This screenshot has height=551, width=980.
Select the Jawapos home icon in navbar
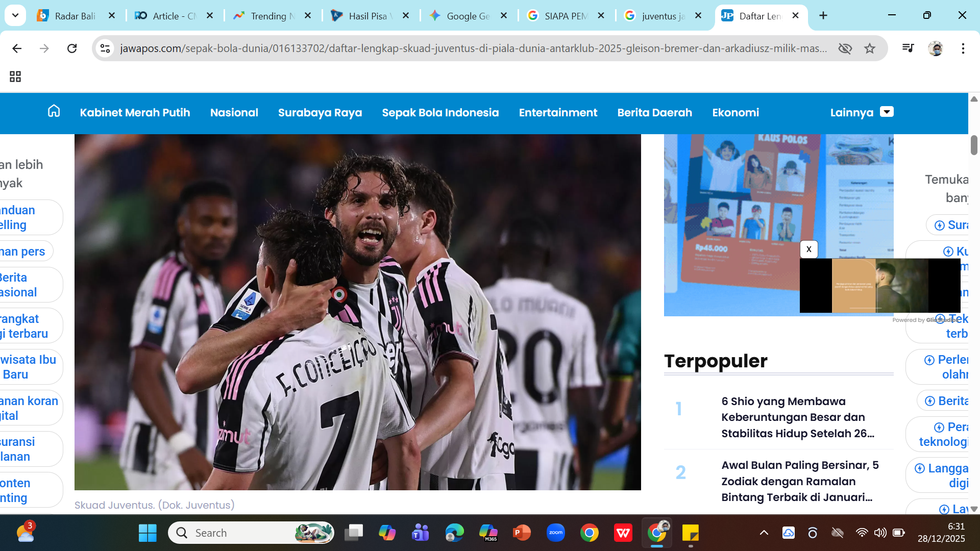[53, 112]
